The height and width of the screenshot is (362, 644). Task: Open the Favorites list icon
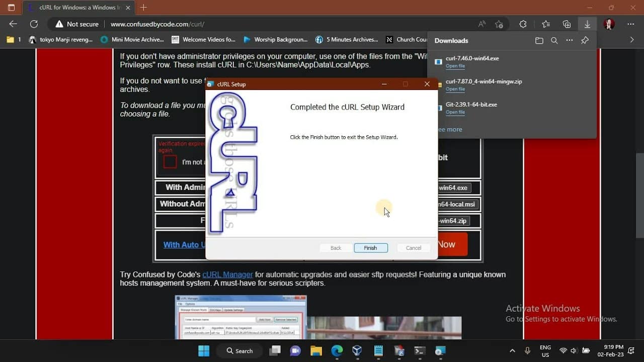tap(545, 24)
